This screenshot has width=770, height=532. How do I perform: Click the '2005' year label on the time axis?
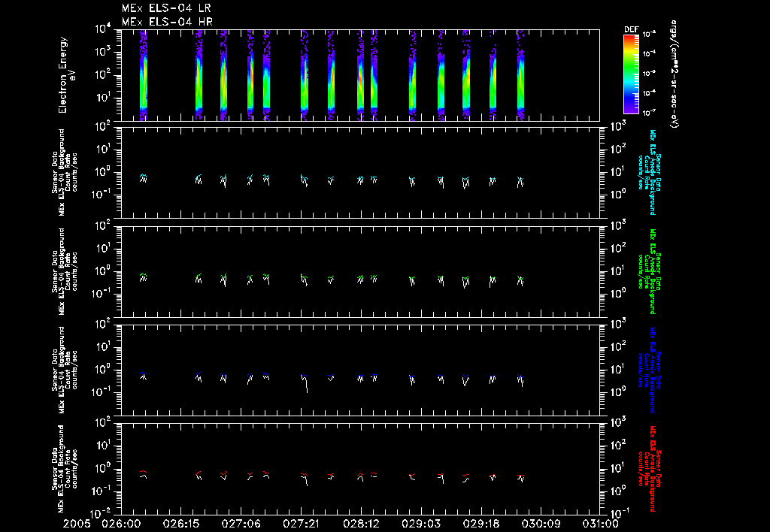77,524
